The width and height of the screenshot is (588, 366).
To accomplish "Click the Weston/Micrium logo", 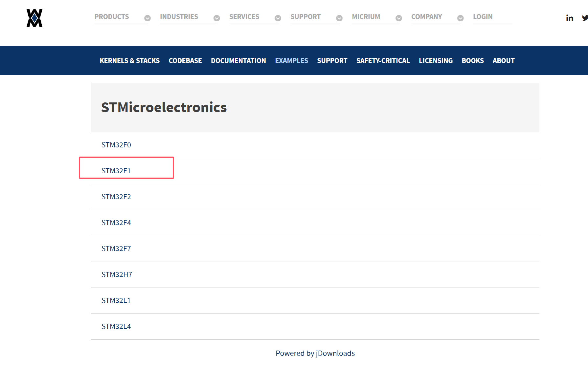I will (34, 18).
